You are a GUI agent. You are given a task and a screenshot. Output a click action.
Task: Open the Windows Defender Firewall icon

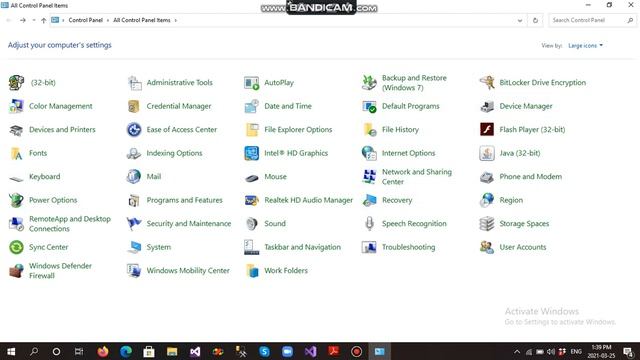click(16, 271)
